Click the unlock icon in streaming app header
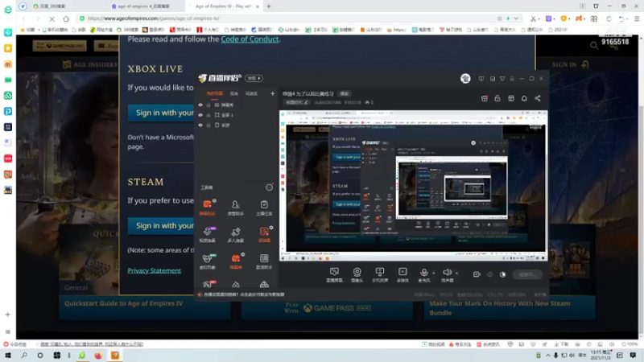The width and height of the screenshot is (644, 362). coord(497,98)
